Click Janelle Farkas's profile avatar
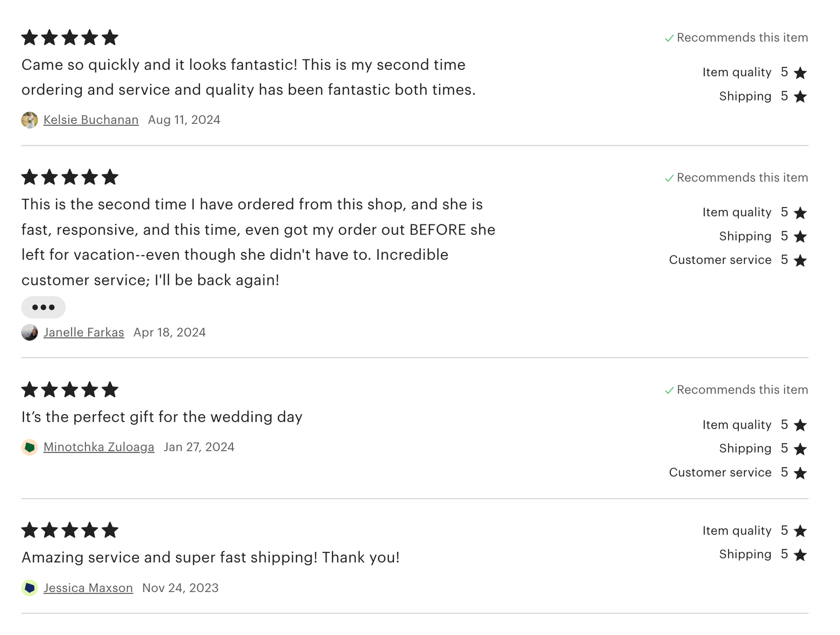The width and height of the screenshot is (840, 635). (30, 333)
